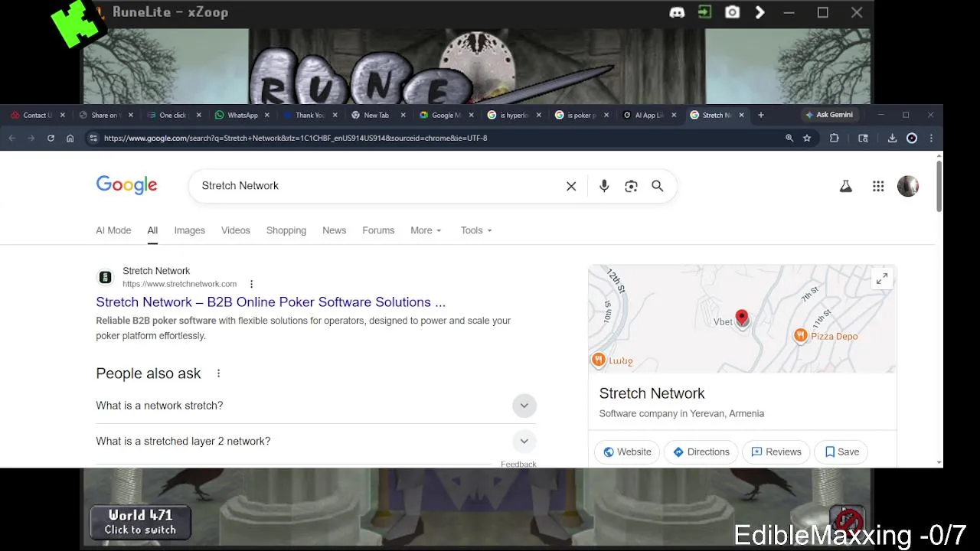The height and width of the screenshot is (551, 980).
Task: Open zoom magnifier icon in address bar
Action: 789,139
